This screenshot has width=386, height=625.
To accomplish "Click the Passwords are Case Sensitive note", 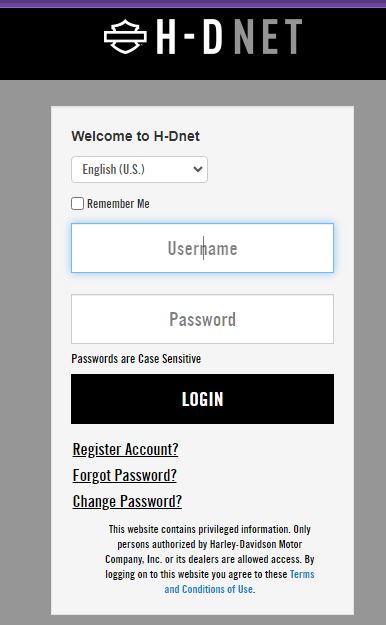I will [136, 358].
